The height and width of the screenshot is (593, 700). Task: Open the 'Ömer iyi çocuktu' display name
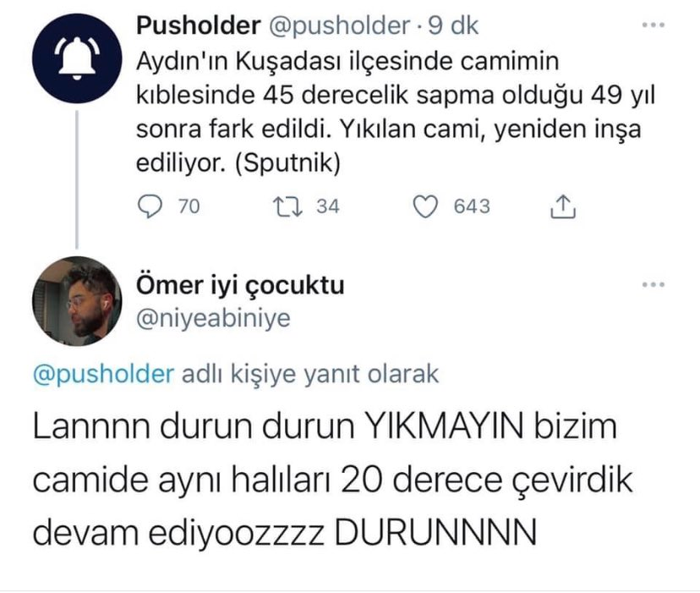click(x=240, y=285)
